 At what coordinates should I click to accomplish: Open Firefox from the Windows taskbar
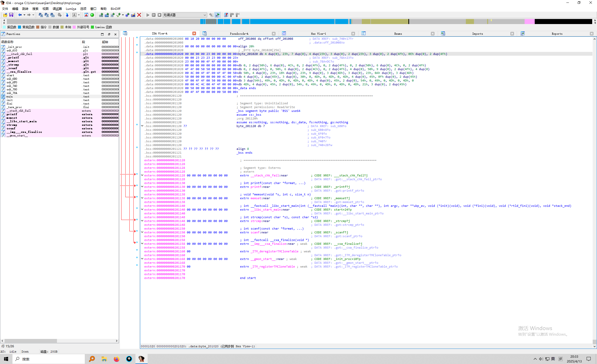point(116,359)
